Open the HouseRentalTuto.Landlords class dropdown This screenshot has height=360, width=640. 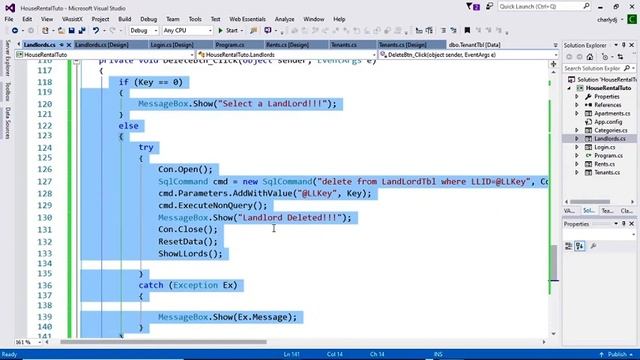286,55
